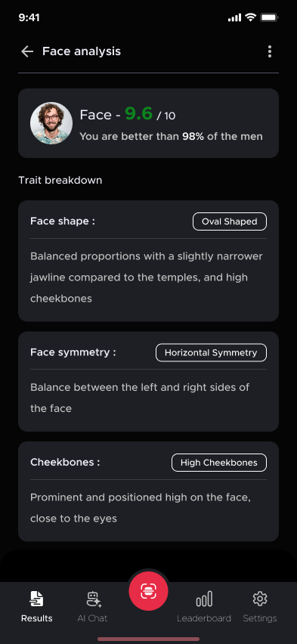The height and width of the screenshot is (644, 297).
Task: Select the Horizontal Symmetry tag
Action: pyautogui.click(x=211, y=353)
